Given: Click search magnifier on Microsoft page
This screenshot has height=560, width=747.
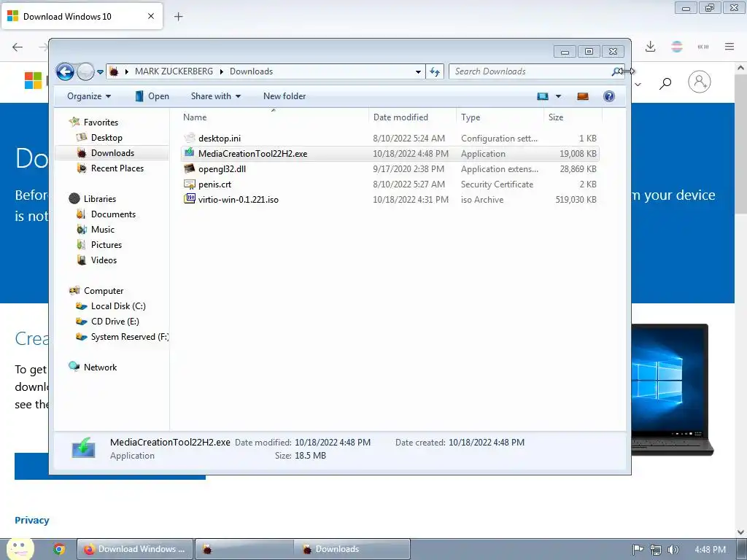Looking at the screenshot, I should click(x=665, y=83).
